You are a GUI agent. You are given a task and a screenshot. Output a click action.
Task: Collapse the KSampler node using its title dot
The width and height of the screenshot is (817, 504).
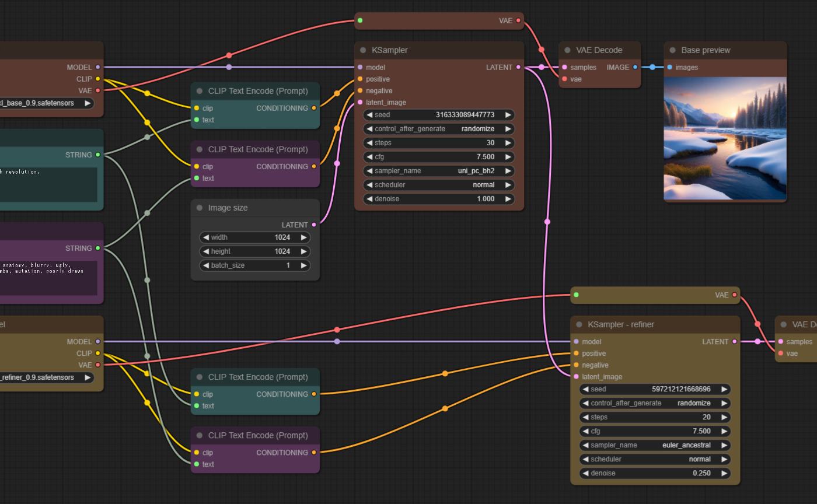point(363,50)
